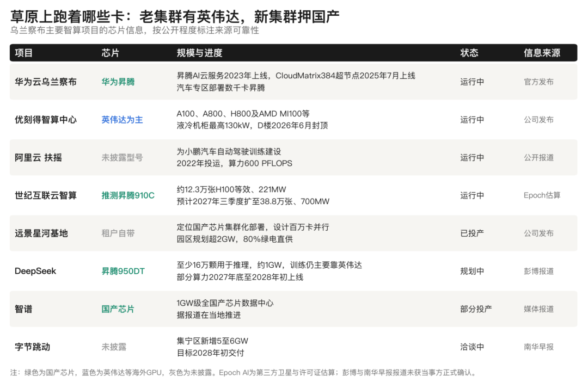Click 公司发布 source in 优刻得智算中心 row
This screenshot has height=382, width=588.
[538, 120]
